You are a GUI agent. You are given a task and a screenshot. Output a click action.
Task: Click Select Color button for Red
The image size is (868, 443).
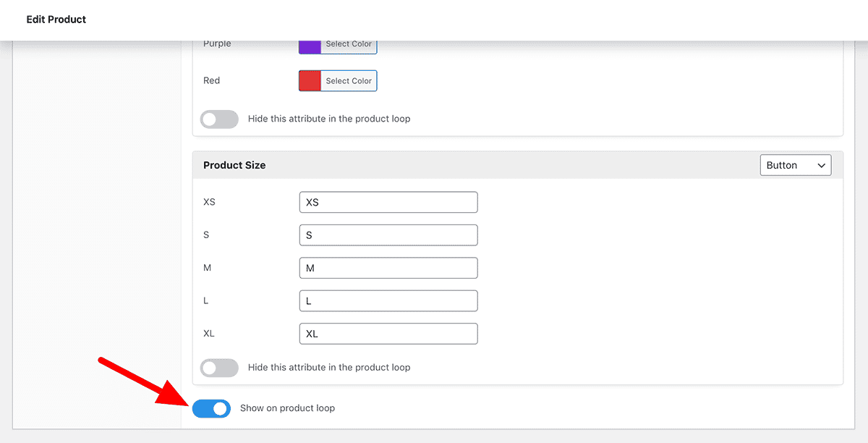[349, 81]
